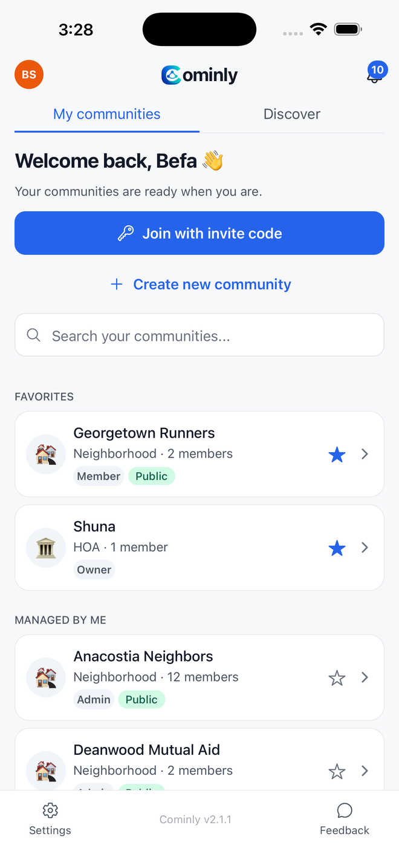
Task: Open Georgetown Runners via its chevron
Action: (365, 454)
